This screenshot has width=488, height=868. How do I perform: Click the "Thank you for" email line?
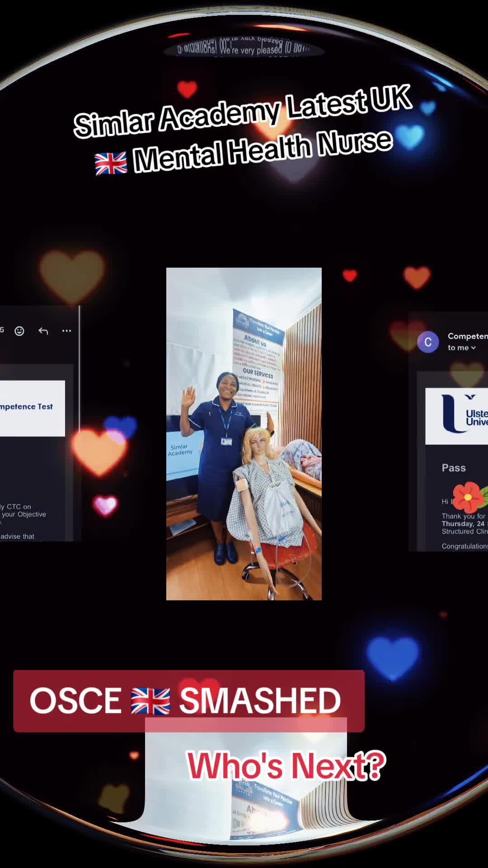click(464, 516)
